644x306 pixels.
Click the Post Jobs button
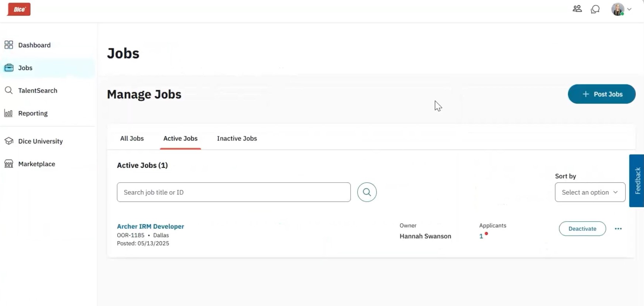click(602, 94)
